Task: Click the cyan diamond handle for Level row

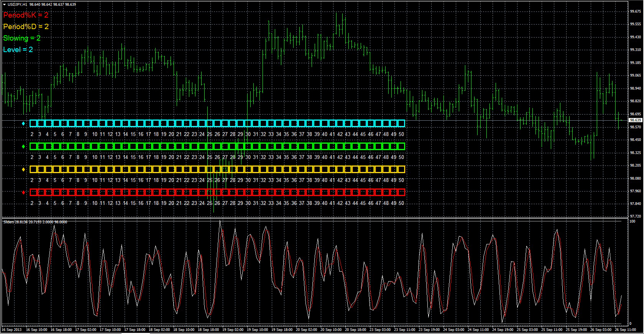Action: click(24, 123)
